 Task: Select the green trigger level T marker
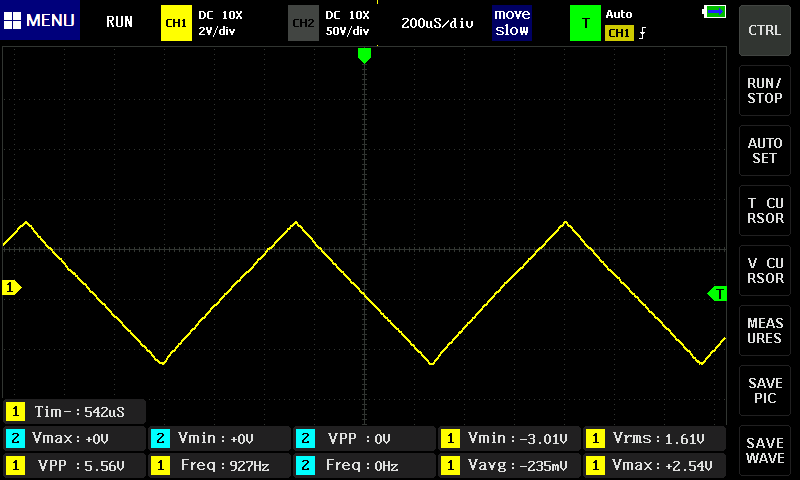(x=717, y=293)
